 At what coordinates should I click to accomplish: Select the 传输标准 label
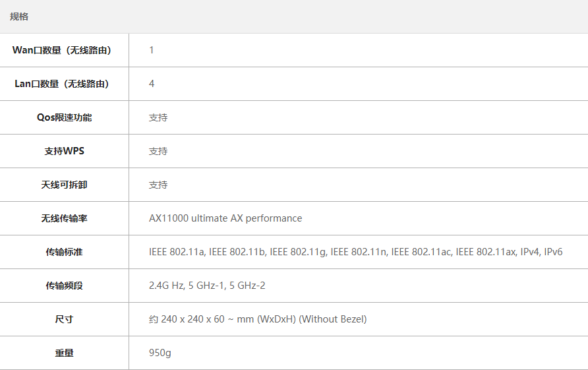point(64,252)
